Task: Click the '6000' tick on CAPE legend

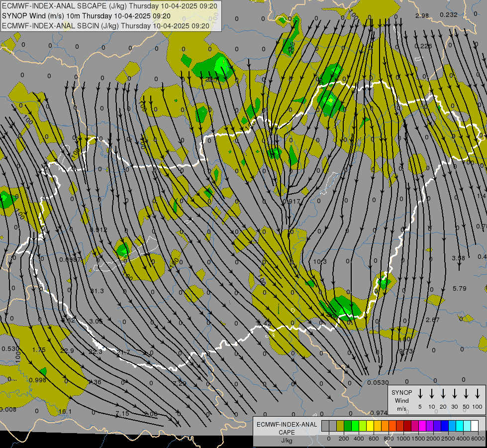Action: [x=478, y=439]
